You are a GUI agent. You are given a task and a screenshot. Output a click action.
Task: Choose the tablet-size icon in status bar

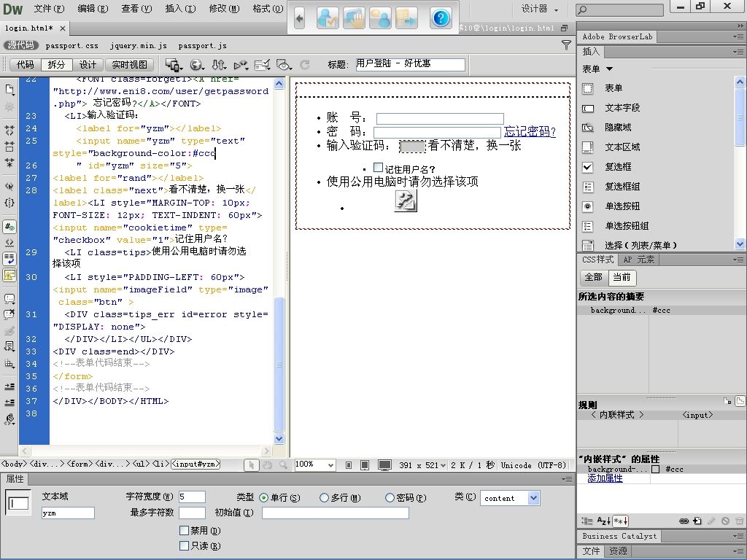[x=365, y=464]
